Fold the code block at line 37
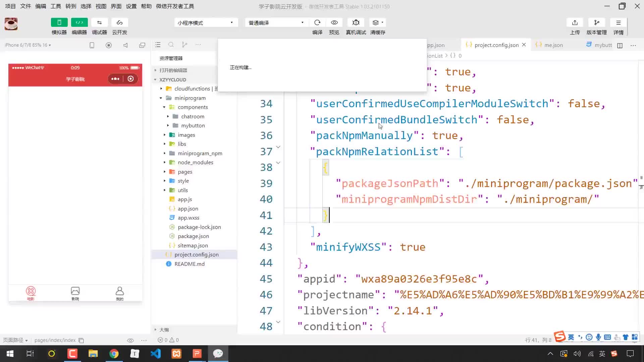This screenshot has height=362, width=644. tap(278, 147)
